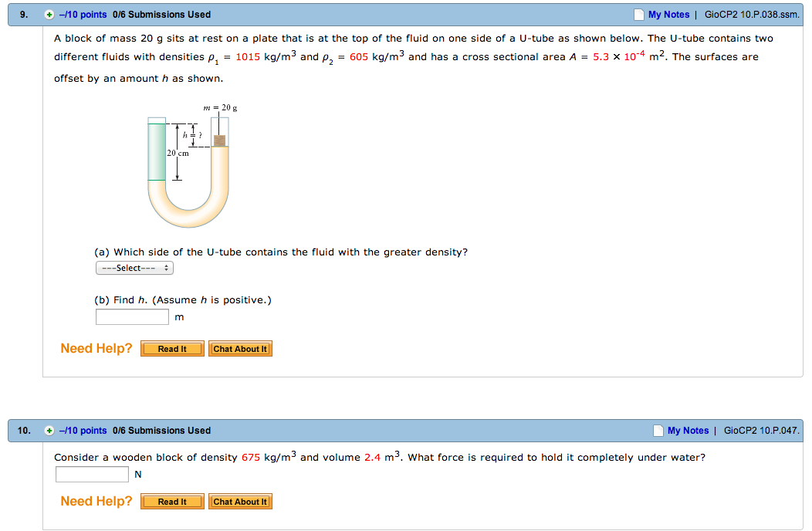
Task: Click question code GioCP2 10.P.047
Action: point(763,431)
